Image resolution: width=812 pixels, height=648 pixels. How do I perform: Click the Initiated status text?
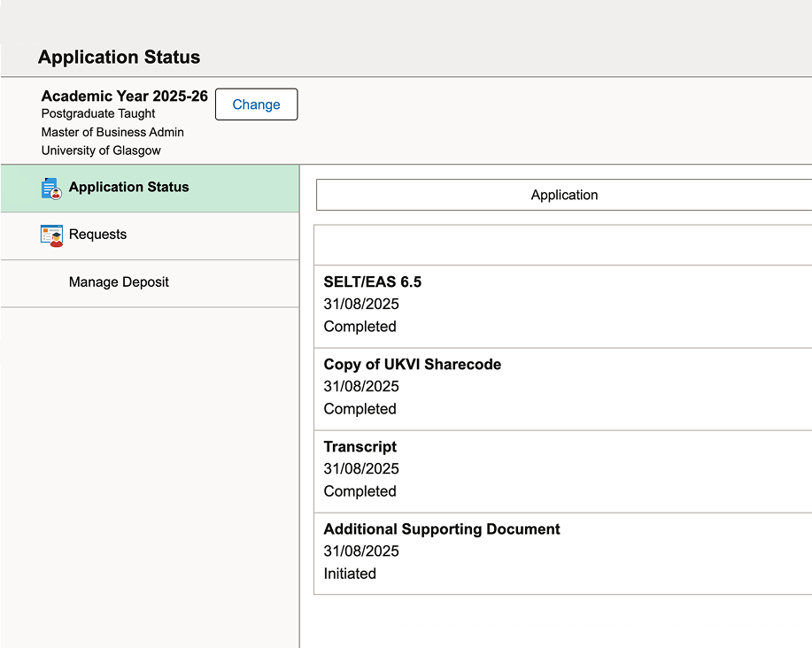tap(350, 574)
